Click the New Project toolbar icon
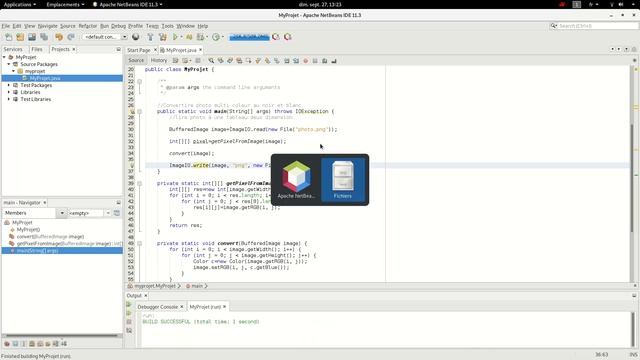The image size is (640, 360). tap(20, 37)
